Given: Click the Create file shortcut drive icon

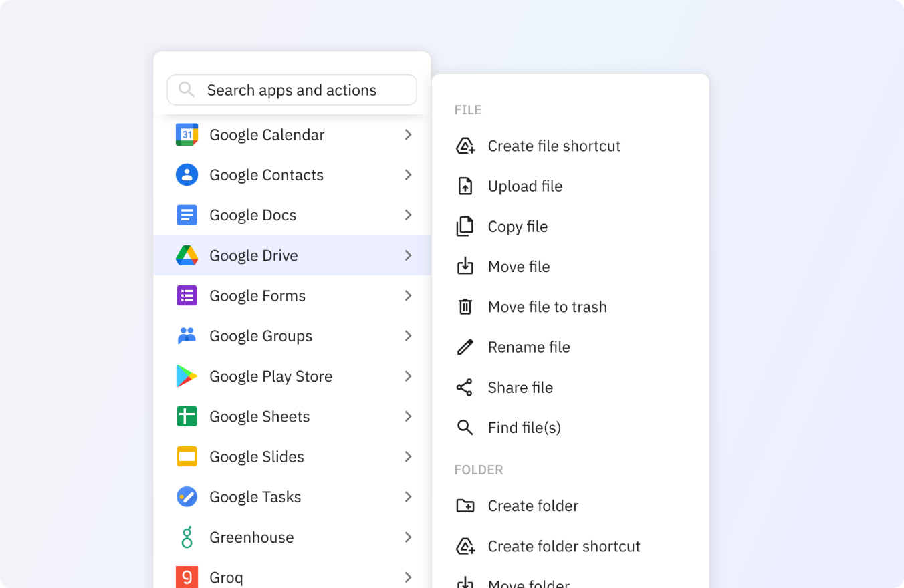Looking at the screenshot, I should (x=465, y=146).
